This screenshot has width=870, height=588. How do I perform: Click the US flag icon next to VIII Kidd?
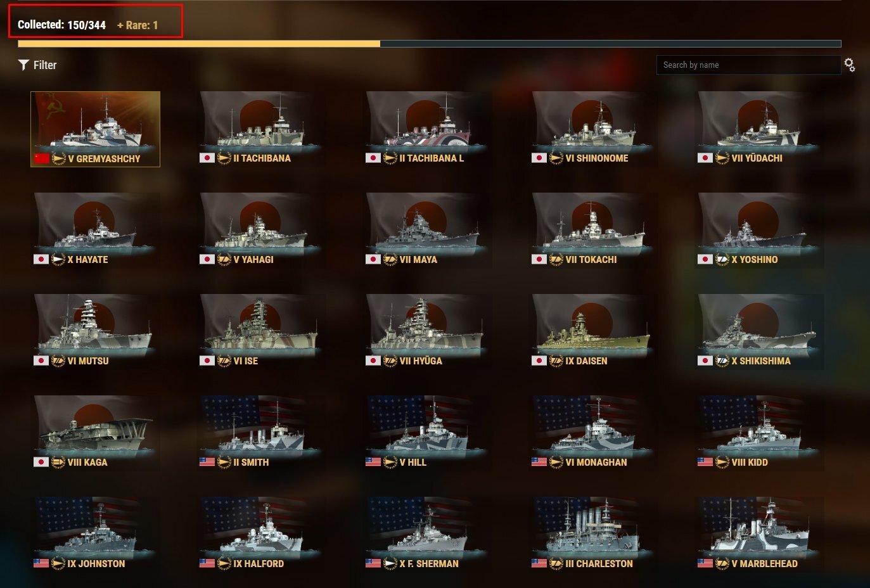(x=705, y=462)
